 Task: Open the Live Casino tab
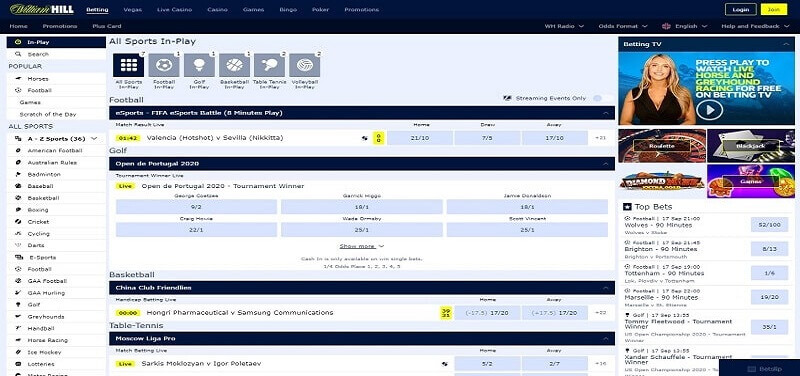pos(174,10)
